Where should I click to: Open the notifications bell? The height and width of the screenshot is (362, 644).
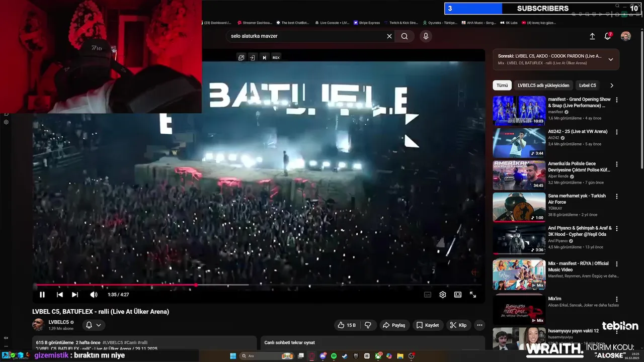tap(608, 36)
